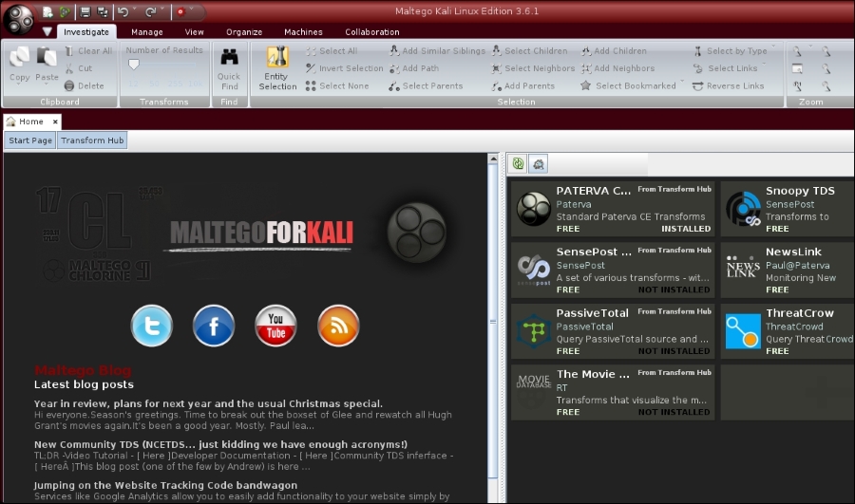Close the Home tab
This screenshot has height=504, width=855.
coord(55,121)
